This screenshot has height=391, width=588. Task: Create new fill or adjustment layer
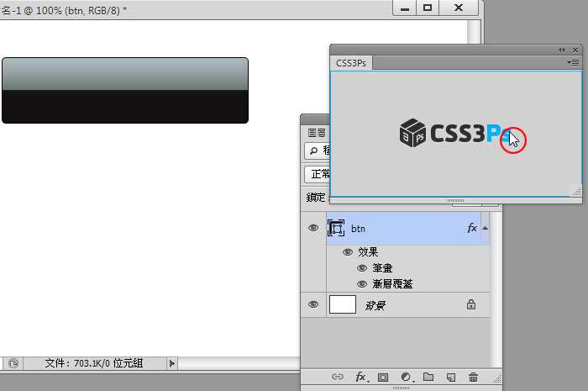(x=406, y=377)
